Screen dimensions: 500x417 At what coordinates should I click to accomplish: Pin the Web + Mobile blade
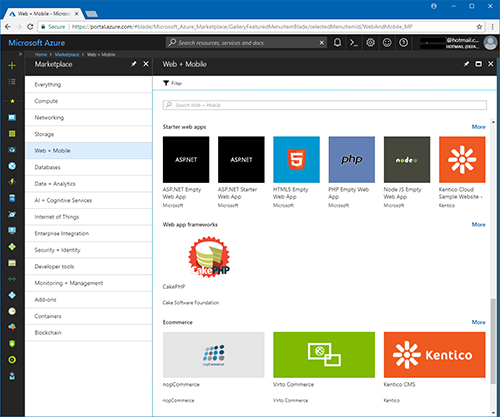click(x=466, y=64)
